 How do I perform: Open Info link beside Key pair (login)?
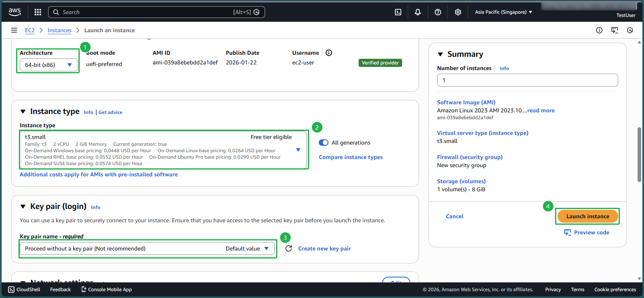pos(95,207)
